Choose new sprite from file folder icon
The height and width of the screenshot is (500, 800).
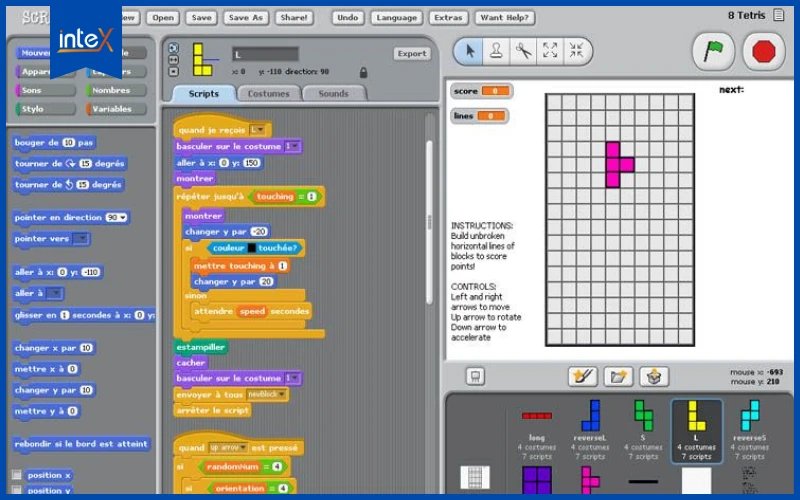pos(618,377)
